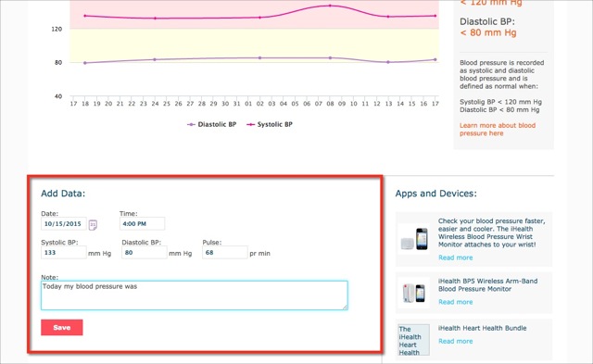
Task: Click the Systolic BP legend marker
Action: (251, 124)
